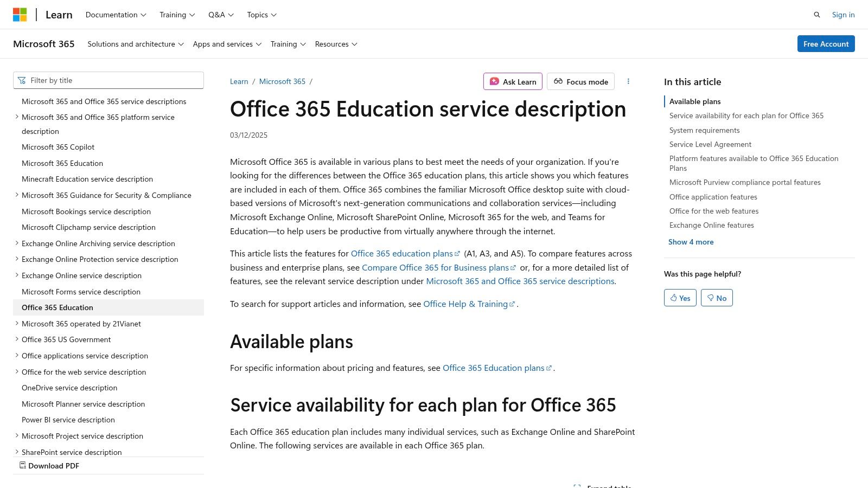Jump to Service Level Agreement section

(710, 144)
